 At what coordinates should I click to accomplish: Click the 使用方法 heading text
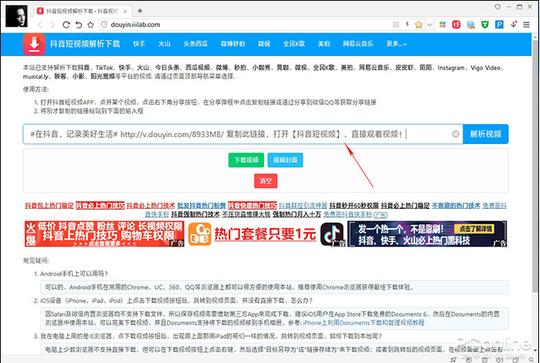[x=36, y=89]
